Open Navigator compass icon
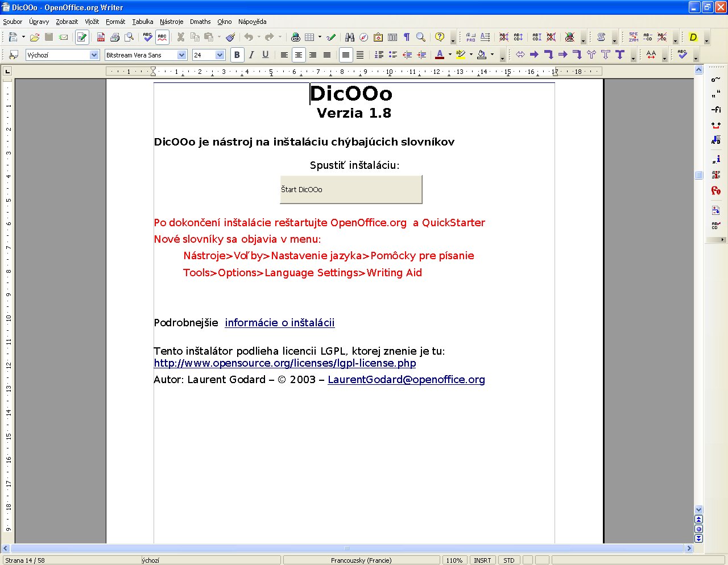 click(364, 37)
